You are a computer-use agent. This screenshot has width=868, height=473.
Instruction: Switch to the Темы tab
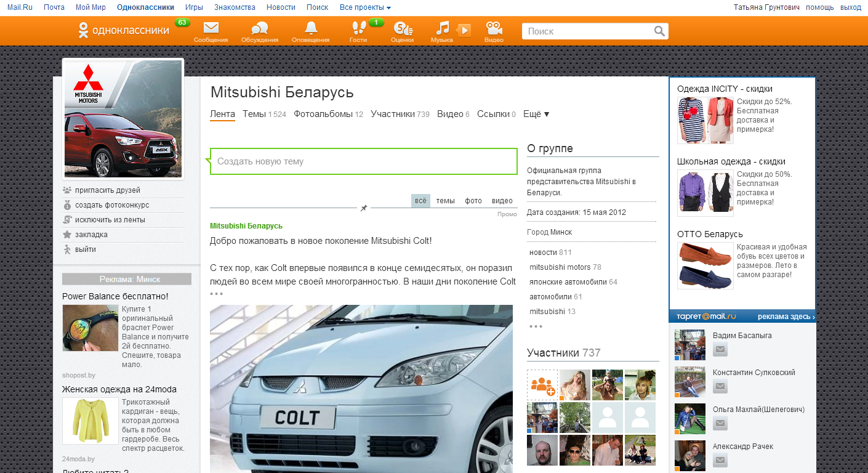tap(264, 114)
